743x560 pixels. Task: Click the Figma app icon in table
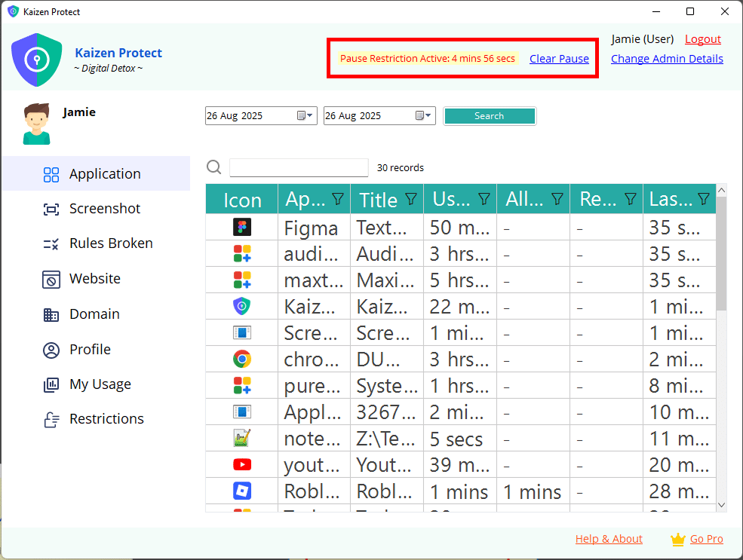pyautogui.click(x=241, y=228)
